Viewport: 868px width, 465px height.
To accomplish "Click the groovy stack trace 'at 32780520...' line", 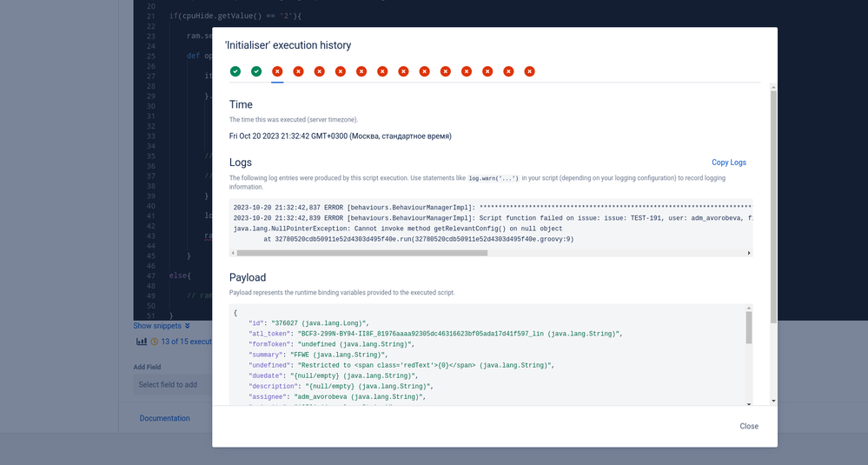I will [419, 239].
